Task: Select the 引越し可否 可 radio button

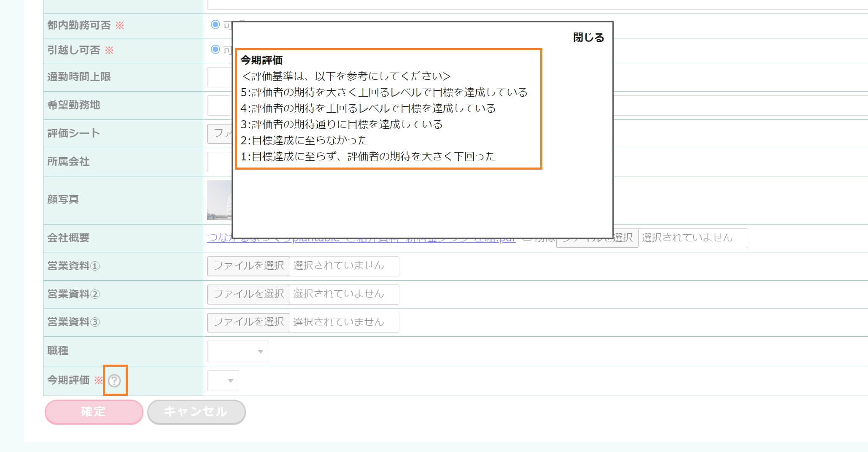Action: pyautogui.click(x=216, y=50)
